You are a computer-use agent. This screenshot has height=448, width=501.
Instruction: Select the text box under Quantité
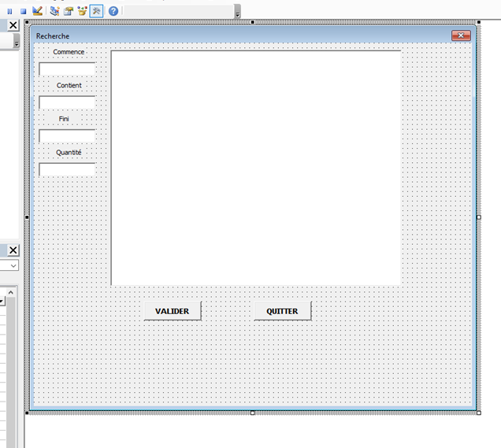point(67,169)
